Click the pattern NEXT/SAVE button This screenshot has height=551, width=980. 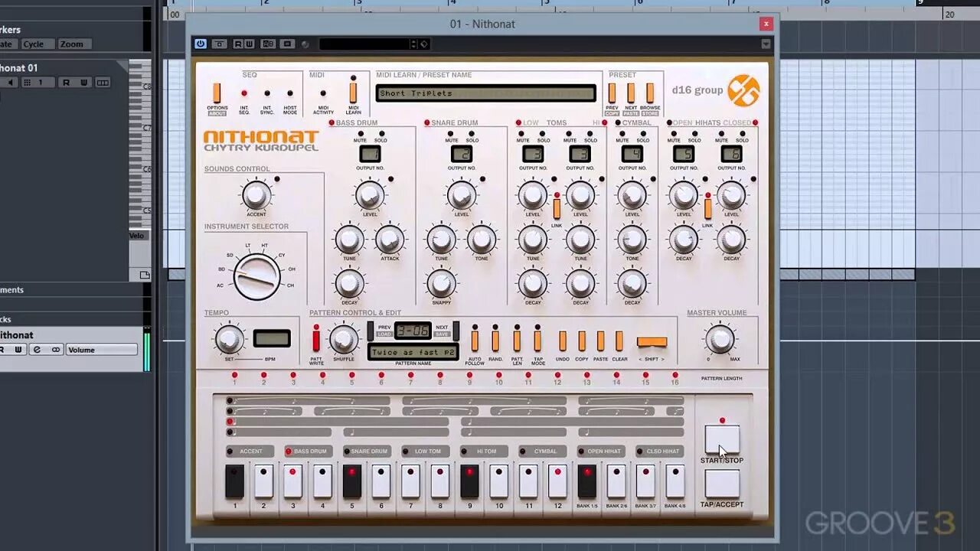pos(456,331)
